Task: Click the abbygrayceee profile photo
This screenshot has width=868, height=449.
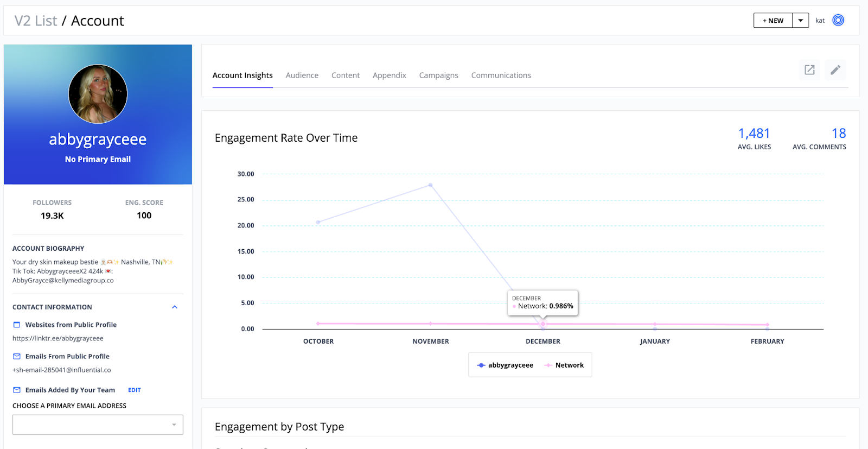Action: (x=98, y=94)
